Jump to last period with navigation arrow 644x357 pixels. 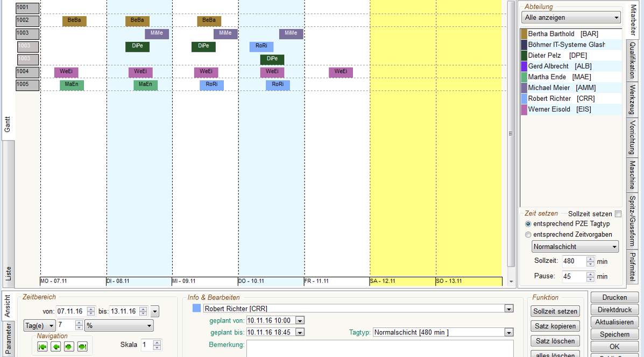(82, 346)
